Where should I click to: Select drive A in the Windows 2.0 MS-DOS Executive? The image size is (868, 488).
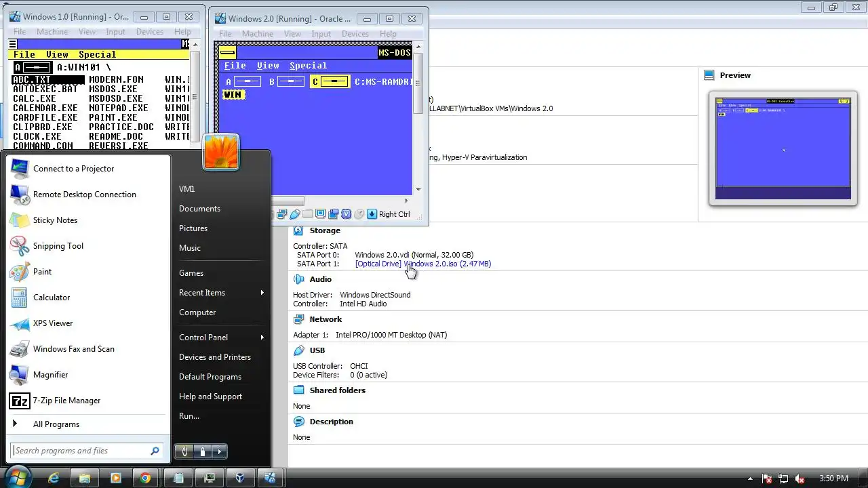243,81
